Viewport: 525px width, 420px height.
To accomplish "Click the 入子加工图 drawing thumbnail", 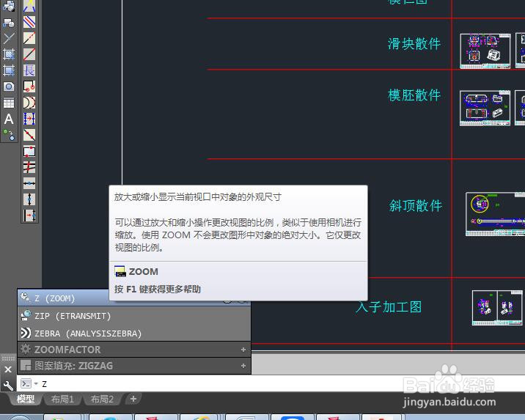I will pyautogui.click(x=497, y=308).
